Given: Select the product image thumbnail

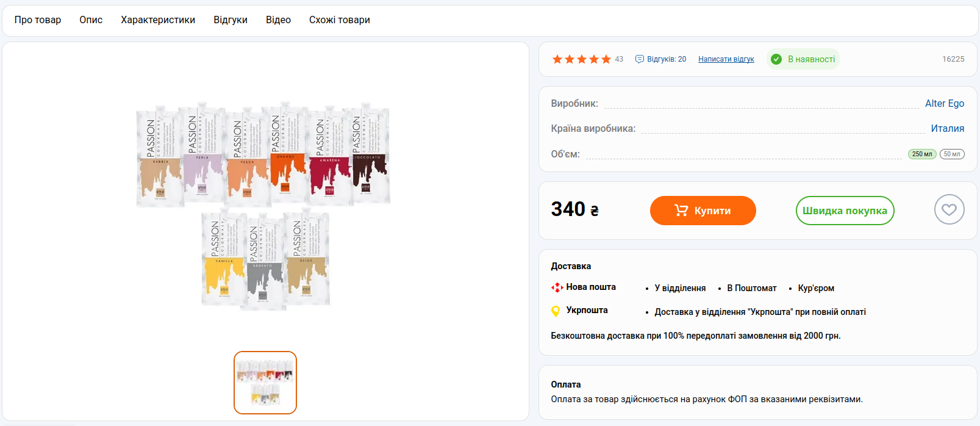Looking at the screenshot, I should coord(265,383).
